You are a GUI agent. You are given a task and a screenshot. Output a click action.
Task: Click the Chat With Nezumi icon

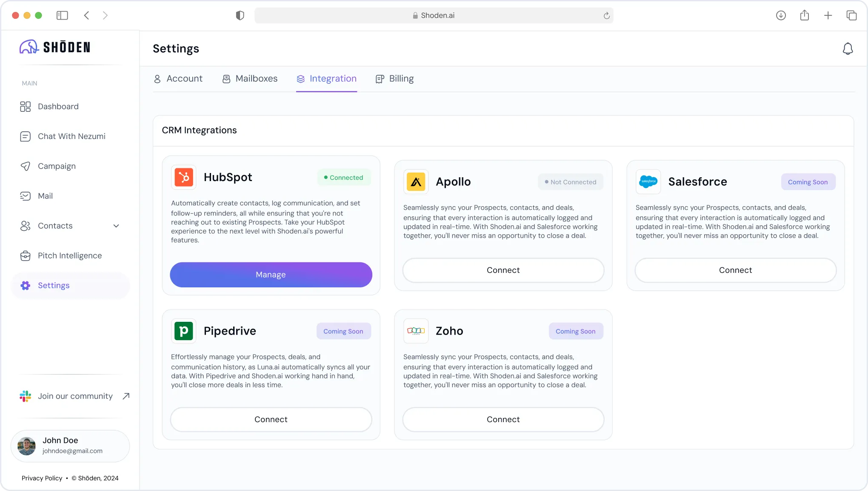tap(25, 136)
